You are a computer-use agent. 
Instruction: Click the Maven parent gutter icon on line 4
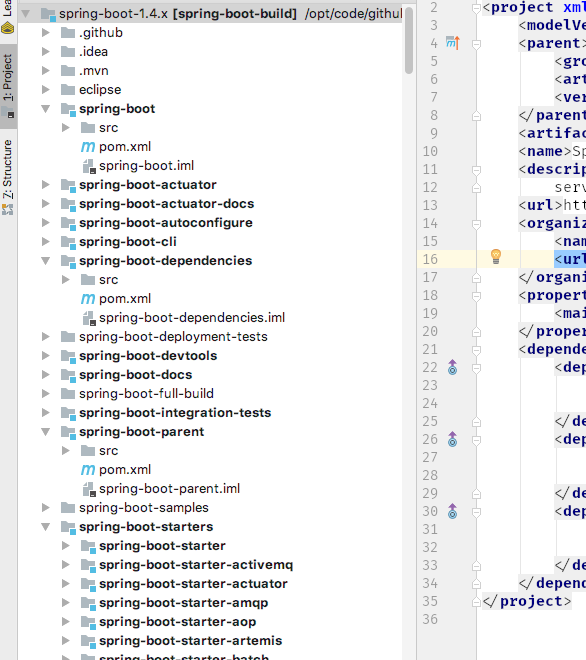453,43
